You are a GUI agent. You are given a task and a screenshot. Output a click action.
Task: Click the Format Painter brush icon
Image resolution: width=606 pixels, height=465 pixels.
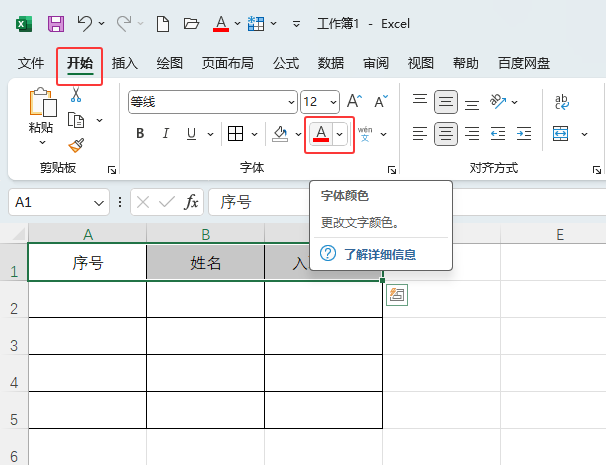(x=76, y=145)
